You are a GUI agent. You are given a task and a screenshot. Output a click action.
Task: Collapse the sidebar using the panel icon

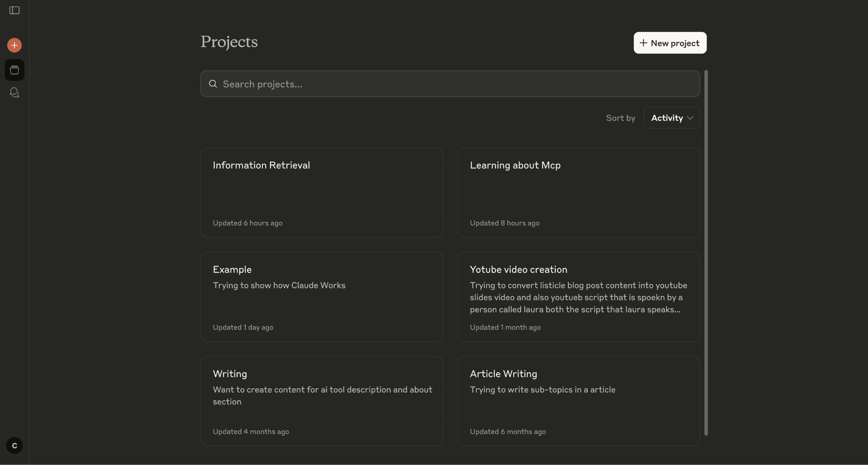14,10
